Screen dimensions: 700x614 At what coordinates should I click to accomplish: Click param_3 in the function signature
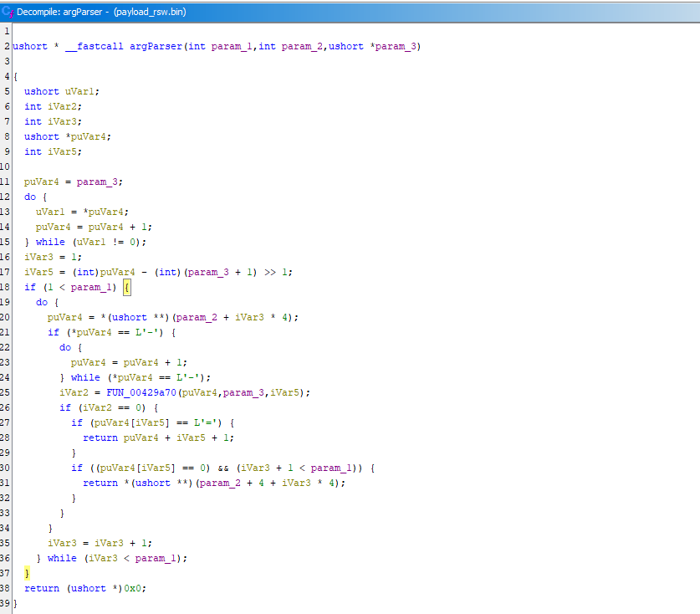396,47
